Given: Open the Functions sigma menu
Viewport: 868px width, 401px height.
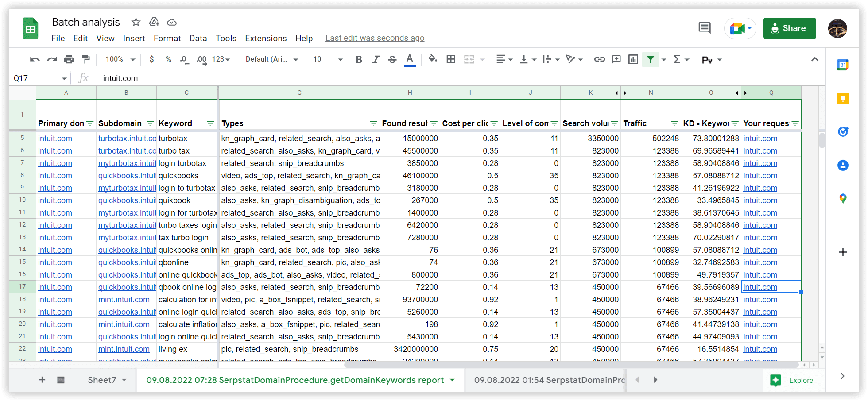Looking at the screenshot, I should pyautogui.click(x=681, y=59).
